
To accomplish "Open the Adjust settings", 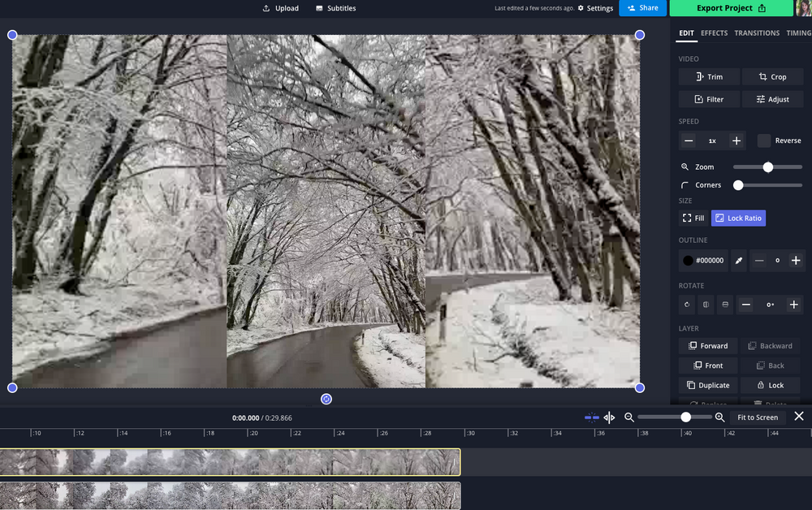I will pos(772,99).
